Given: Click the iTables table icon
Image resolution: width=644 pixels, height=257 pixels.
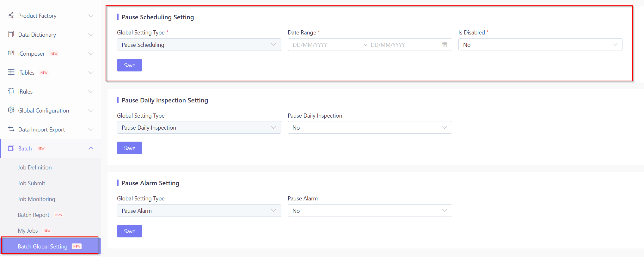Looking at the screenshot, I should (11, 72).
